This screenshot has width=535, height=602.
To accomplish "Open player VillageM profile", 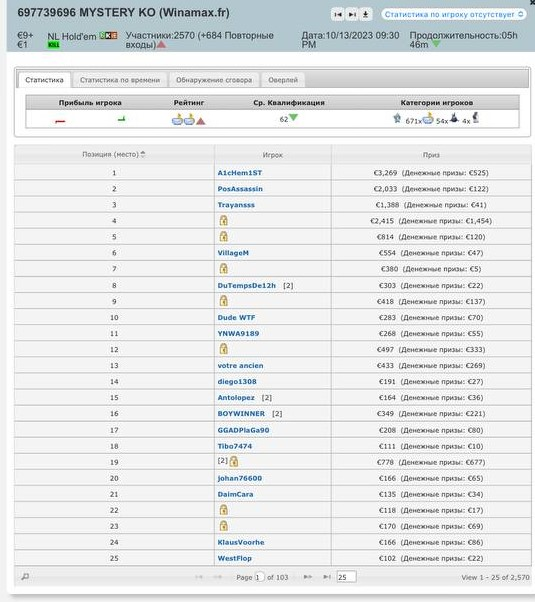I will pyautogui.click(x=233, y=253).
